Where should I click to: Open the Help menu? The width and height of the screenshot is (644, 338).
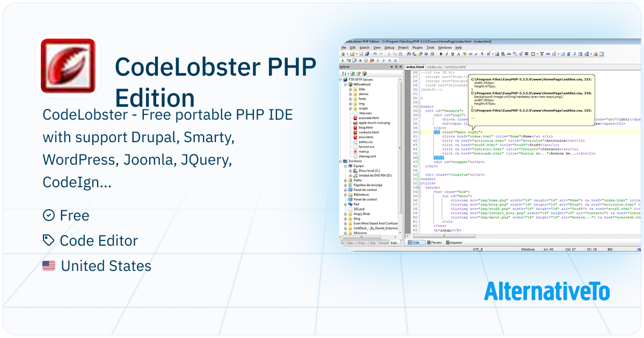click(x=458, y=48)
